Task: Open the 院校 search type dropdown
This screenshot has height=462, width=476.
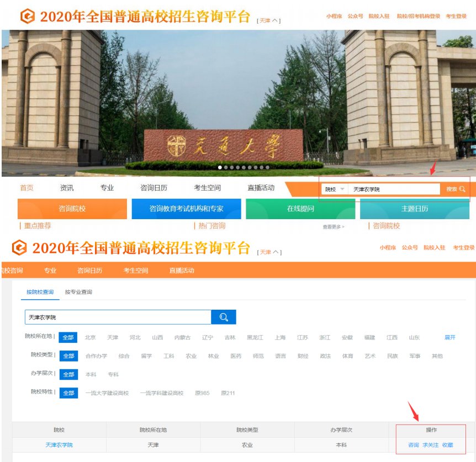Action: click(x=335, y=189)
